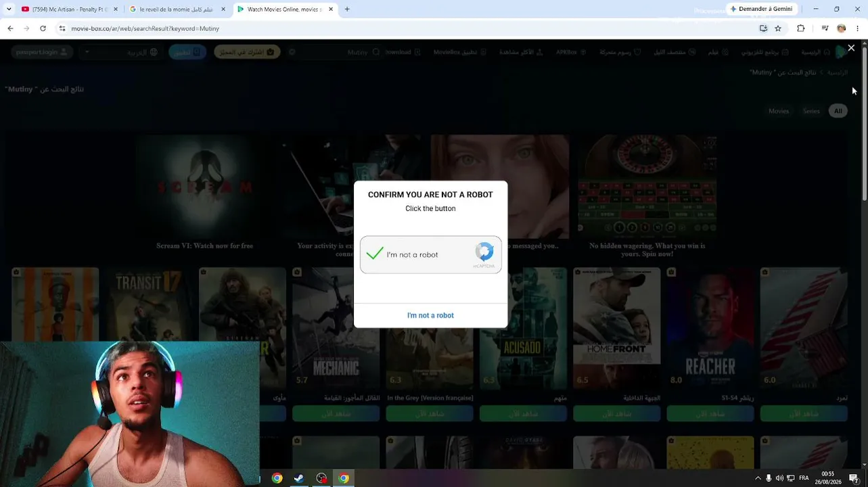Select the Movies filter tab

point(779,111)
